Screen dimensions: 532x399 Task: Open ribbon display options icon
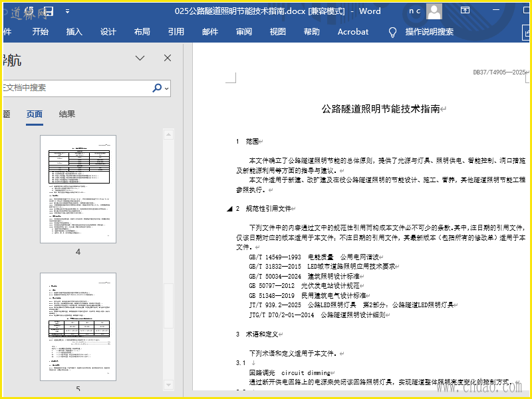(x=465, y=10)
